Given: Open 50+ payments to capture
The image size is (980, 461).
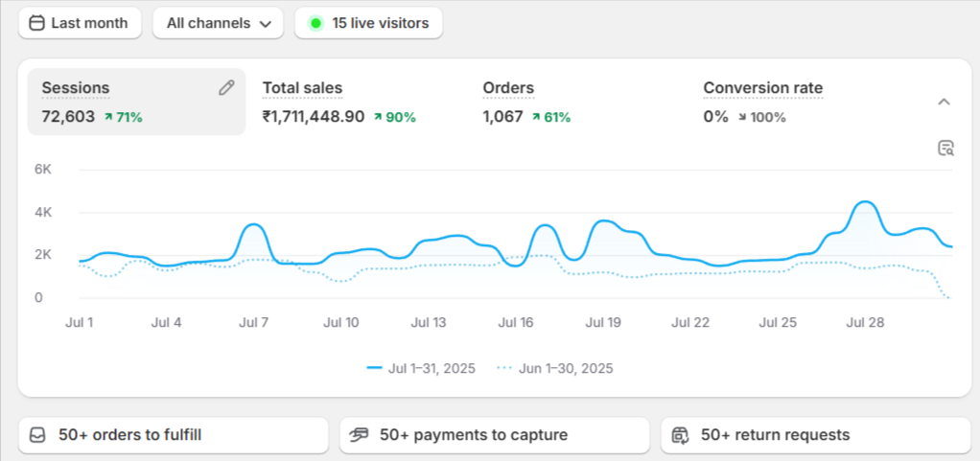Looking at the screenshot, I should click(494, 435).
